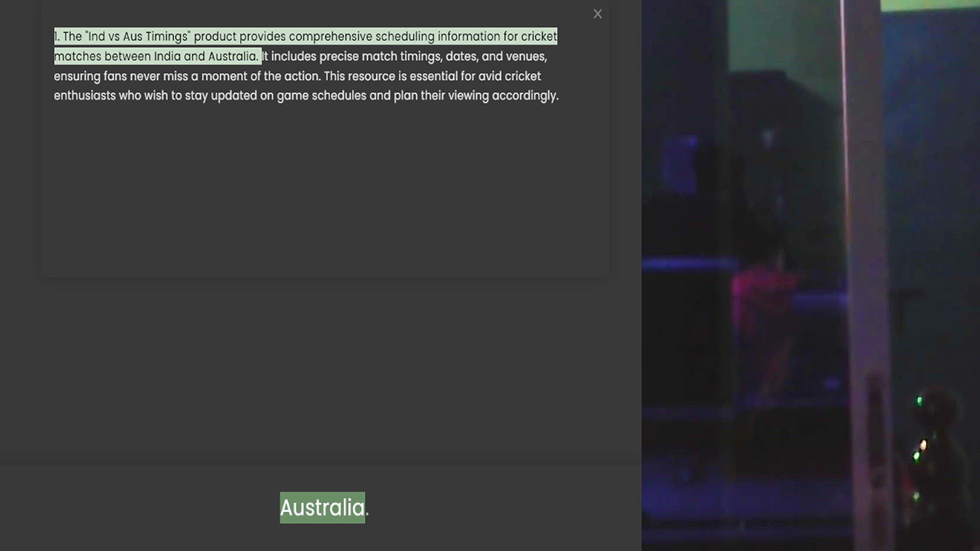This screenshot has width=980, height=551.
Task: Click the word "accordingly" at paragraph end
Action: pyautogui.click(x=524, y=96)
